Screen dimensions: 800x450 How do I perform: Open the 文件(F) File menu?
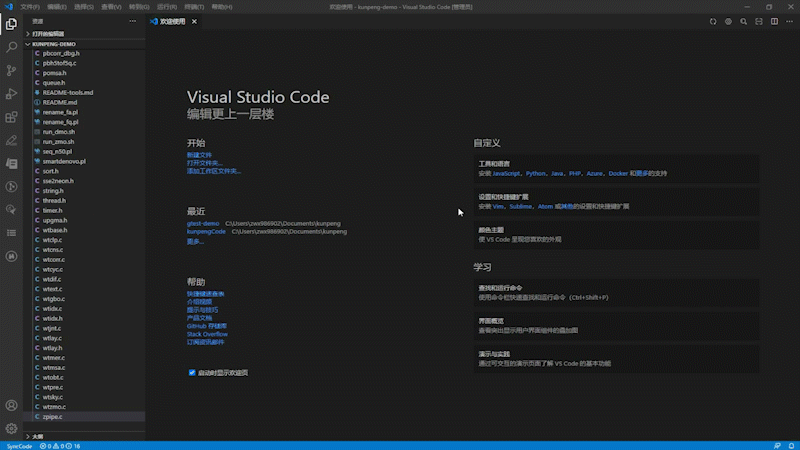[30, 7]
